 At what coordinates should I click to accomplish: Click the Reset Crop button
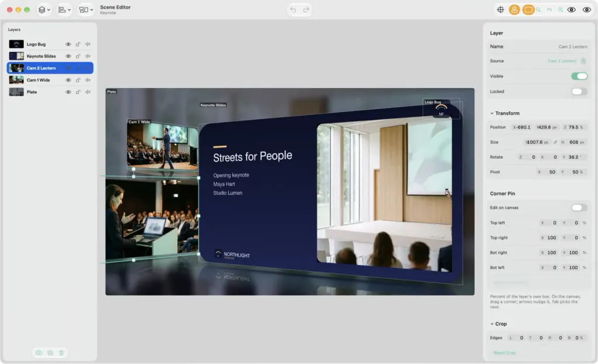(x=504, y=353)
